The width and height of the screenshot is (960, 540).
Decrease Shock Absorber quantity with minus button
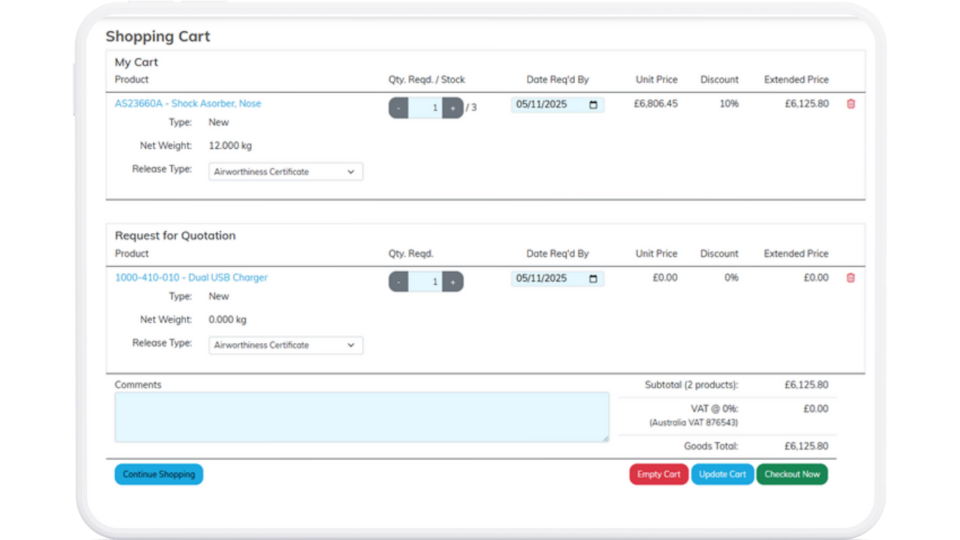pos(398,108)
